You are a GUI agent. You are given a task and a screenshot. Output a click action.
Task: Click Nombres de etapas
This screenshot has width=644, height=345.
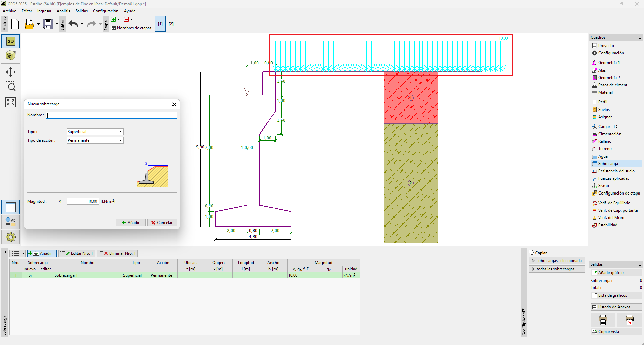coord(132,28)
